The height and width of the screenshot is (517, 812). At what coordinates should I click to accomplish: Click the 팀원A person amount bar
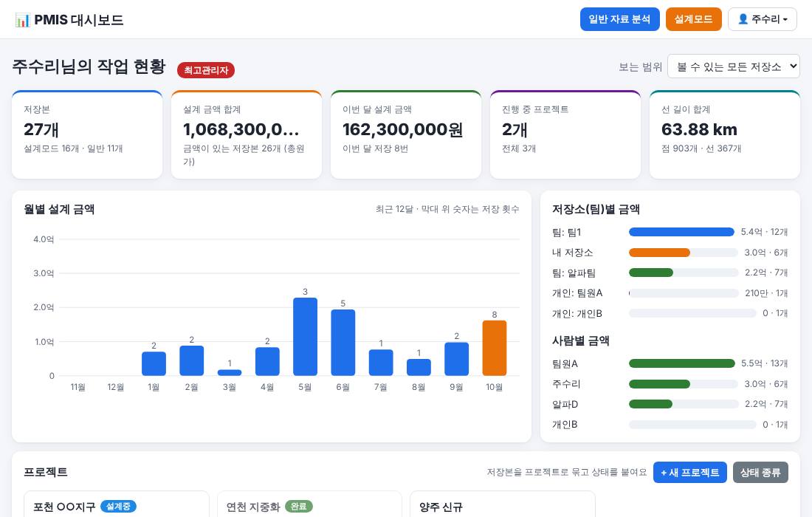point(681,363)
